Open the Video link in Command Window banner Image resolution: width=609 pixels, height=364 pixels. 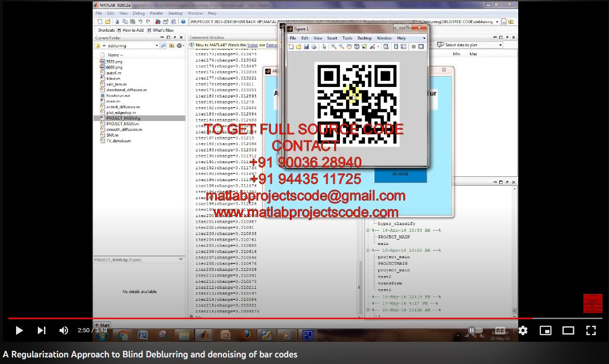click(252, 45)
